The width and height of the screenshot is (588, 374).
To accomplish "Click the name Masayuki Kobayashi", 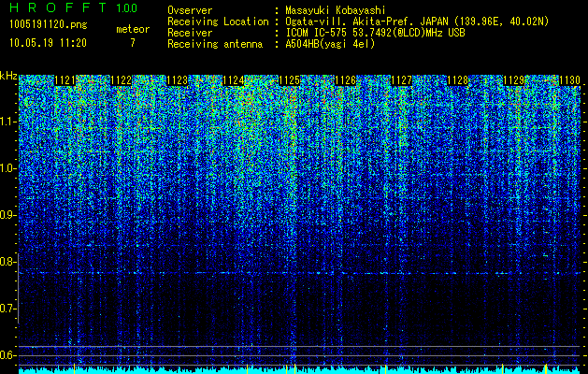I will pyautogui.click(x=336, y=10).
